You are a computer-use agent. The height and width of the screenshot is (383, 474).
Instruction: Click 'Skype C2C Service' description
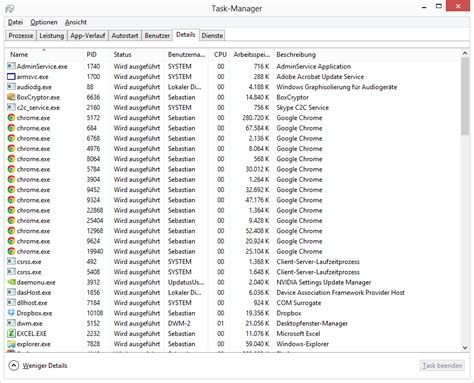[x=302, y=107]
